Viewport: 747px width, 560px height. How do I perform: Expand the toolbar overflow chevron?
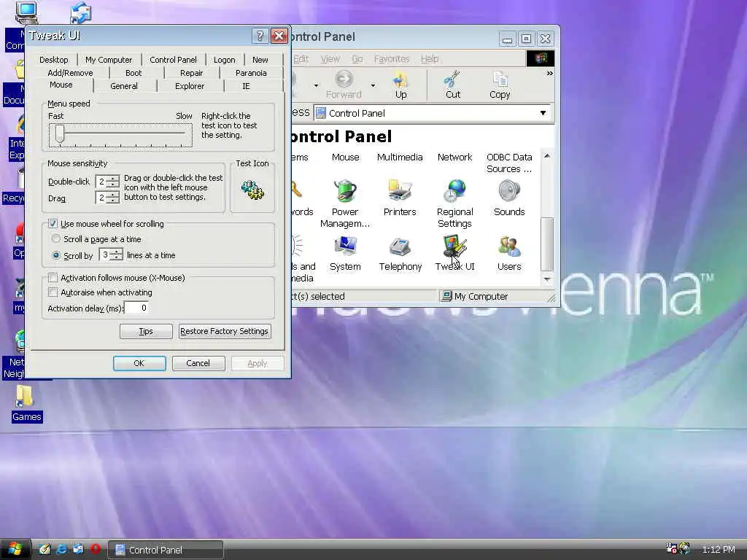coord(549,74)
